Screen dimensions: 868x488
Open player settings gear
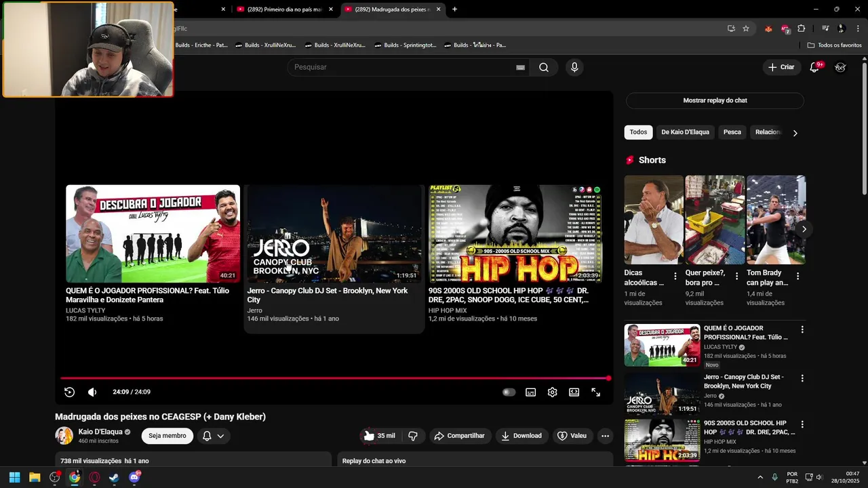[x=552, y=392]
